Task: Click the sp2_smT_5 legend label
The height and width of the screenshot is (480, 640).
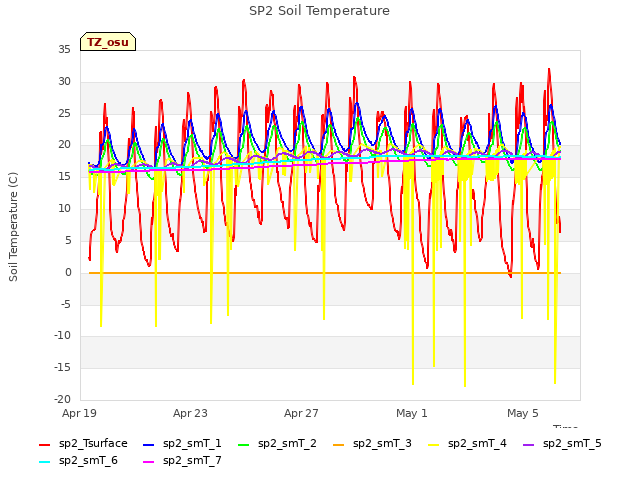Action: 572,443
